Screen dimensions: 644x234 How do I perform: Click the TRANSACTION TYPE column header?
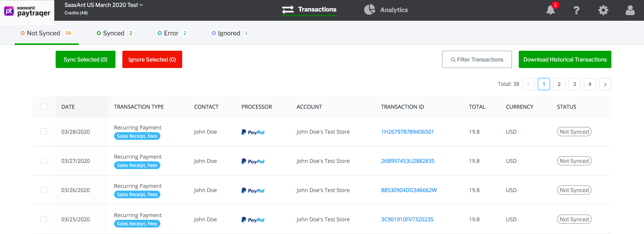pos(139,107)
